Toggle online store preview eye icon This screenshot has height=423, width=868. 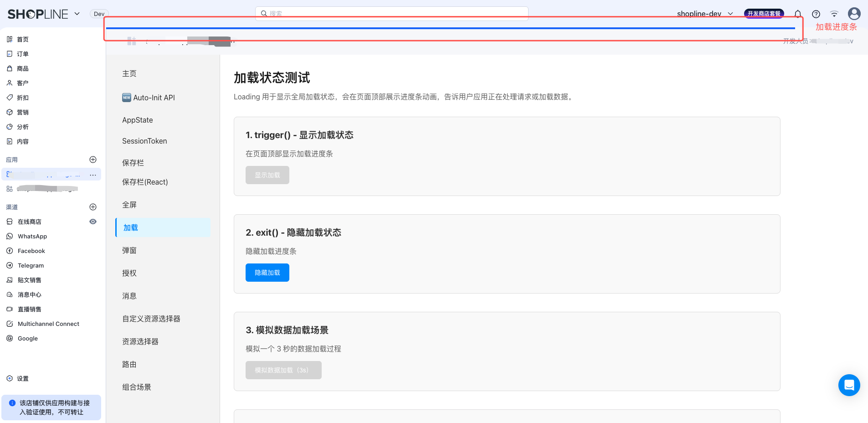93,222
